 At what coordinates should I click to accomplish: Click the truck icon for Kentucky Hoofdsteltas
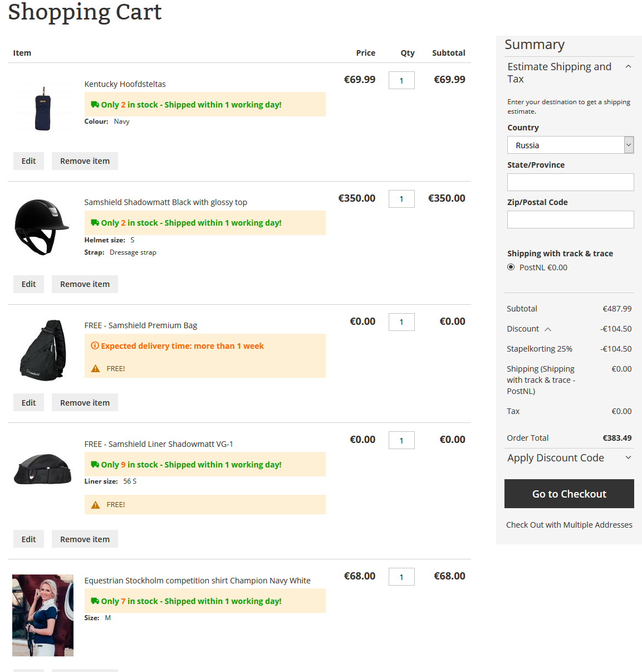pos(95,105)
